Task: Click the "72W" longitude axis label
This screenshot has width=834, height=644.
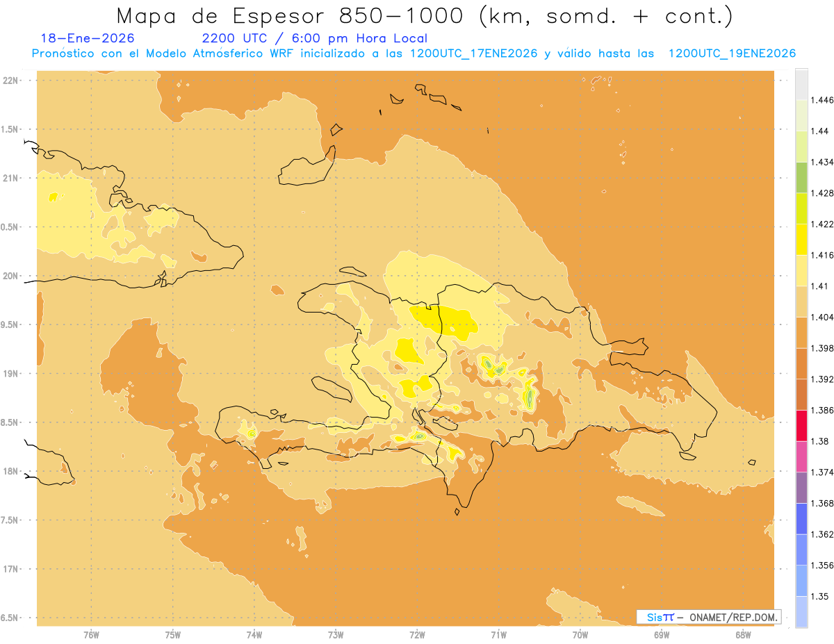Action: click(x=417, y=634)
